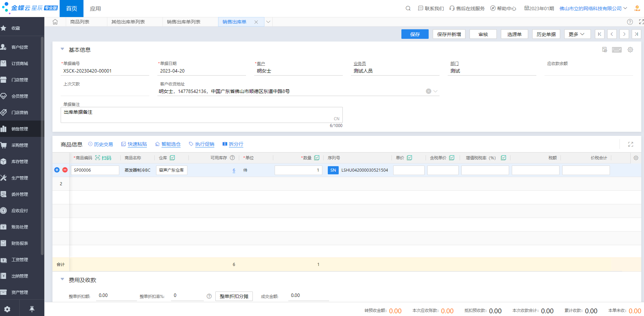Viewport: 644px width, 316px height.
Task: Click 拆分行 link
Action: pyautogui.click(x=233, y=144)
